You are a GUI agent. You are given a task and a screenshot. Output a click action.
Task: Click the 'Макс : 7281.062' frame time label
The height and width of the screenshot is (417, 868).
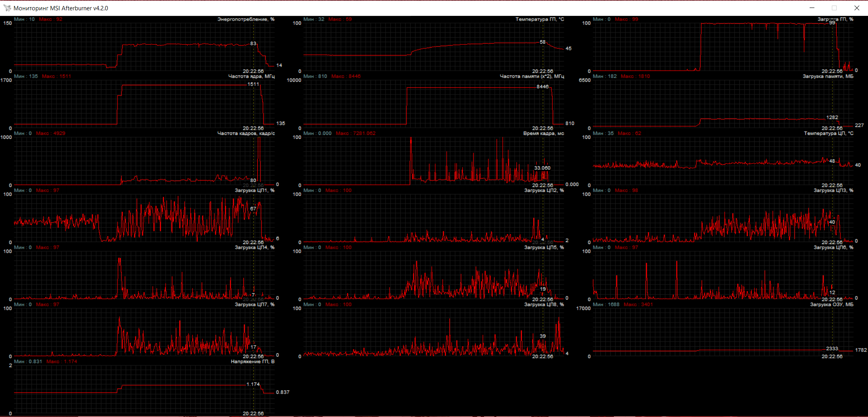356,133
